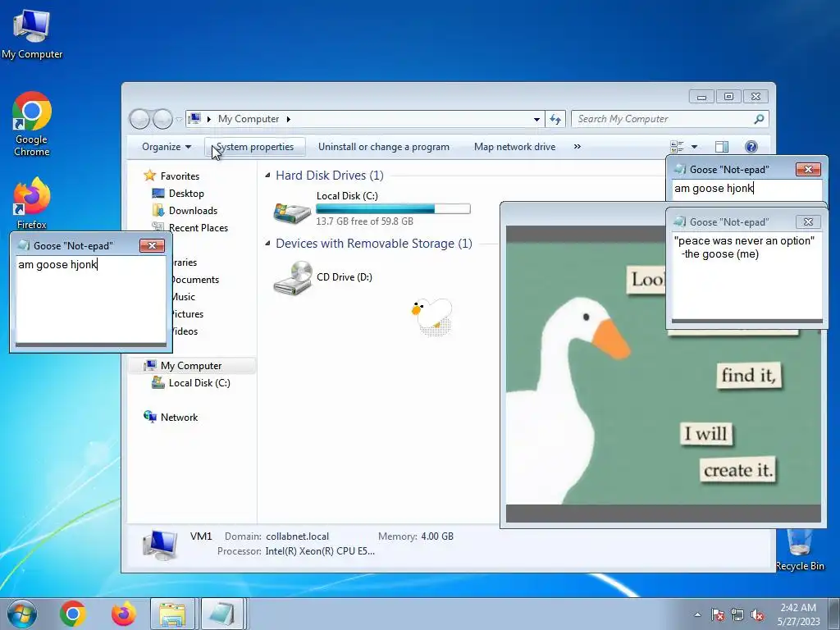
Task: Click the muted volume tray icon
Action: pyautogui.click(x=757, y=615)
